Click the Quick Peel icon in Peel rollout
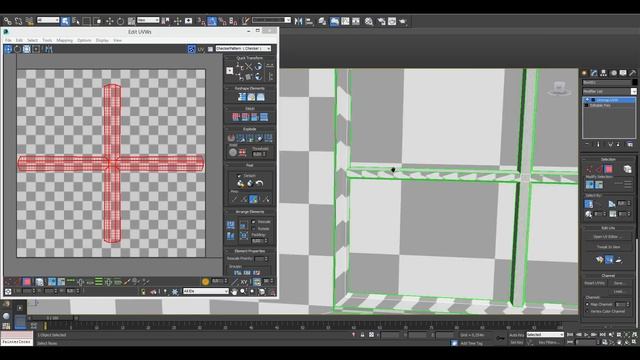 click(240, 184)
